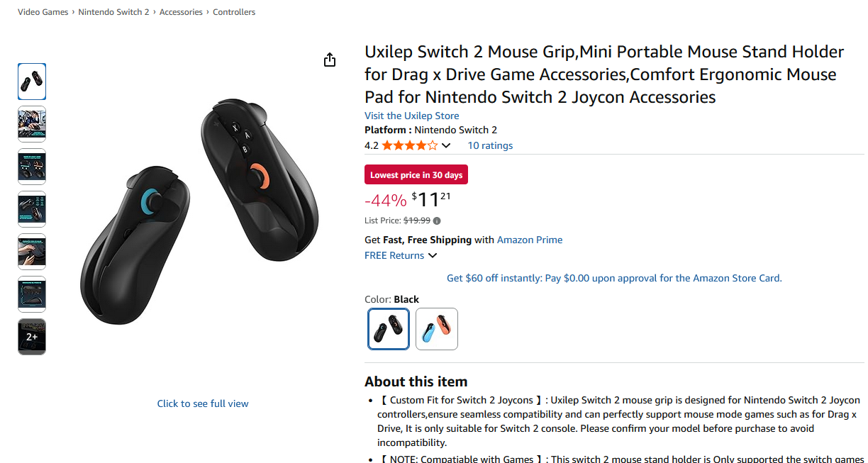
Task: Open the 10 ratings link
Action: tap(490, 146)
